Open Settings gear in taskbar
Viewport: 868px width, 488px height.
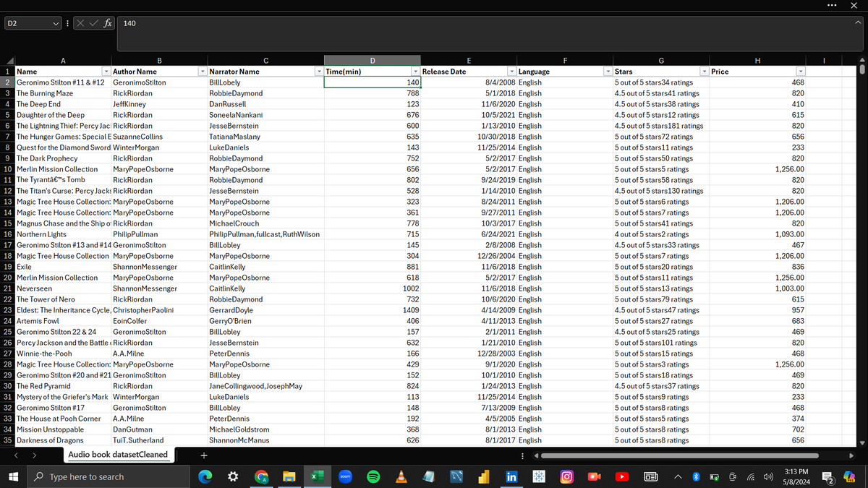point(233,477)
